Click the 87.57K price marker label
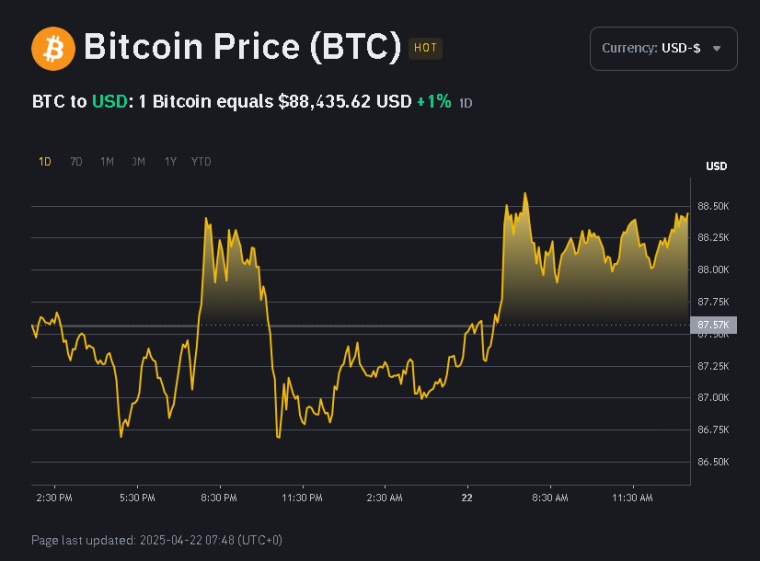 click(714, 325)
